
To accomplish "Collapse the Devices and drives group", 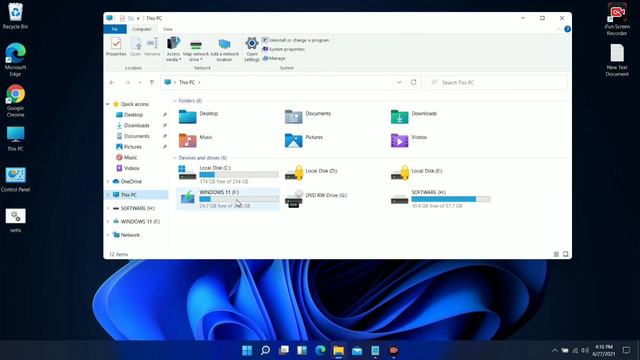I will point(175,158).
